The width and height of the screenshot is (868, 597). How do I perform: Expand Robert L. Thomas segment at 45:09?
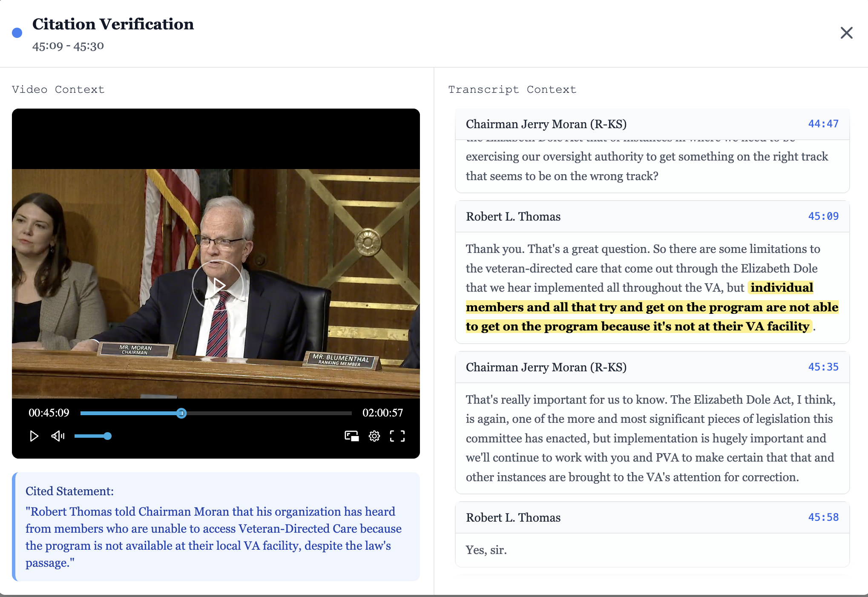point(650,216)
